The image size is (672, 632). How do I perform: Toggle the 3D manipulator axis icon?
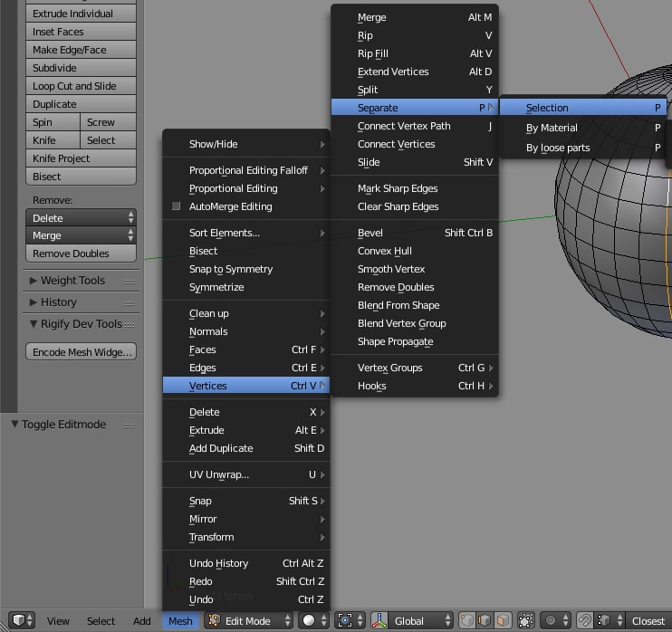pos(379,620)
